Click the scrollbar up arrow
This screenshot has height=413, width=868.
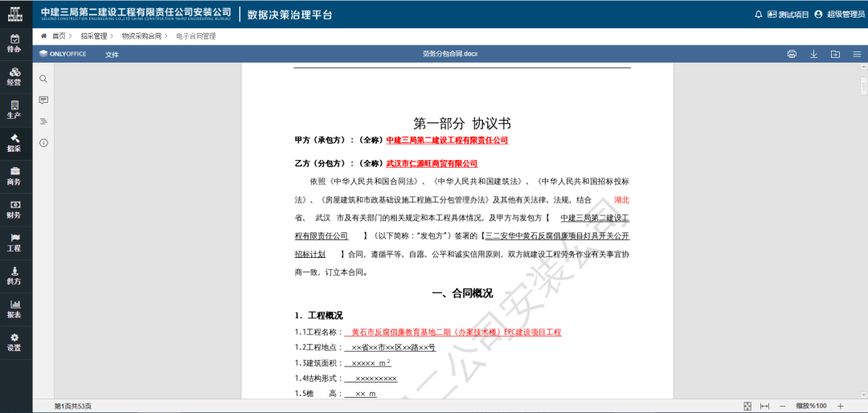(863, 67)
